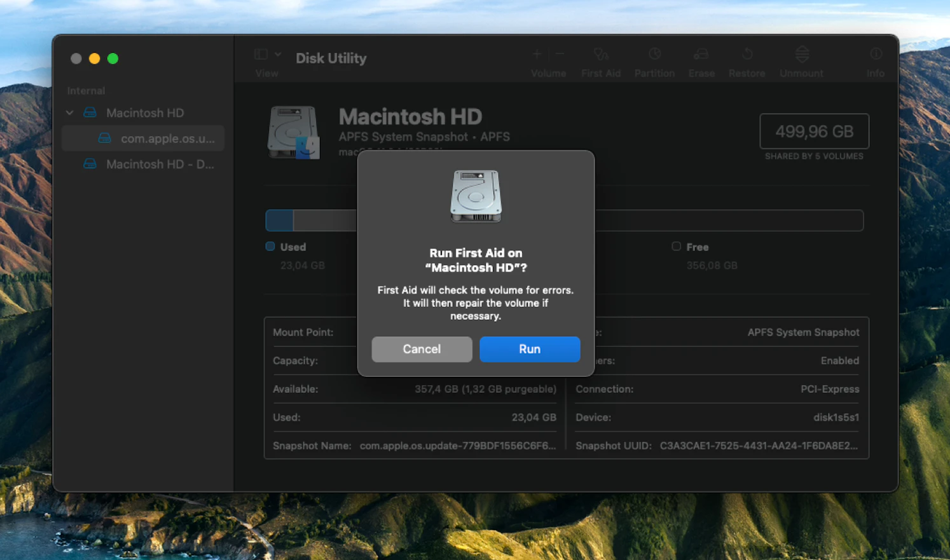The image size is (950, 560).
Task: Click the Macintosh HD sidebar drive icon
Action: point(90,113)
